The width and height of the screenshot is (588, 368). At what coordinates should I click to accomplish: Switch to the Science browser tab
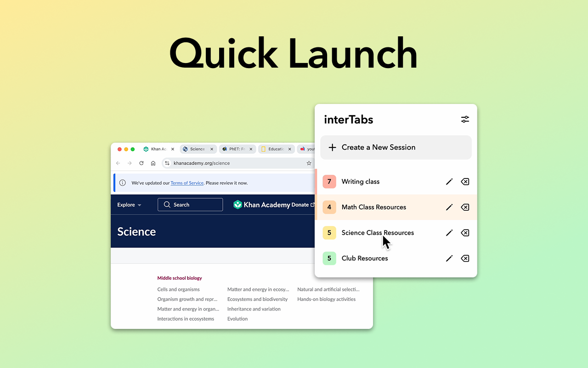(195, 149)
